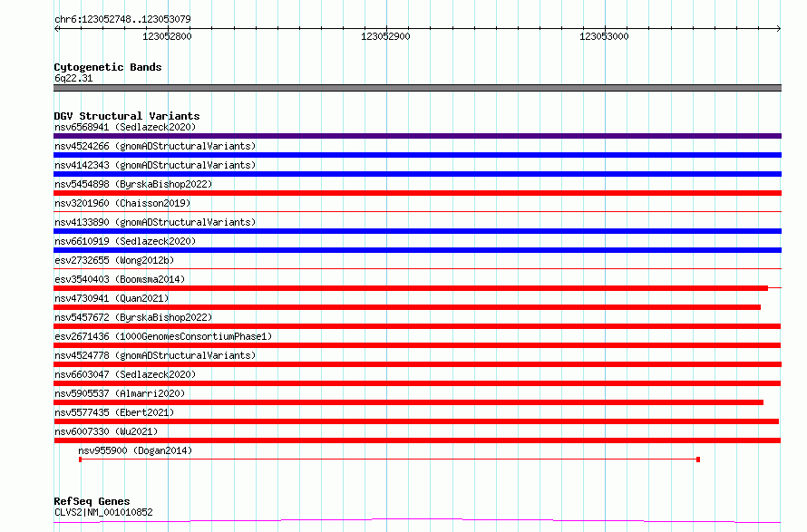Click the 123053000 ruler position label
The height and width of the screenshot is (532, 807).
(x=604, y=36)
